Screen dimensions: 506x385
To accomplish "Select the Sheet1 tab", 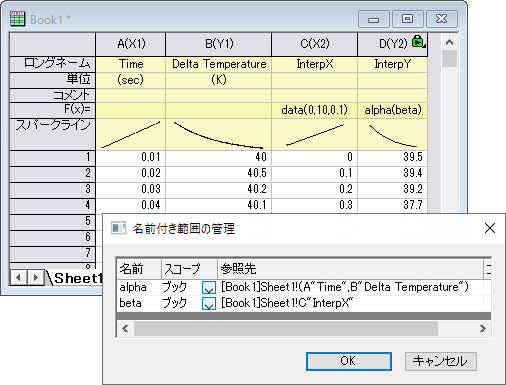I will [x=77, y=278].
